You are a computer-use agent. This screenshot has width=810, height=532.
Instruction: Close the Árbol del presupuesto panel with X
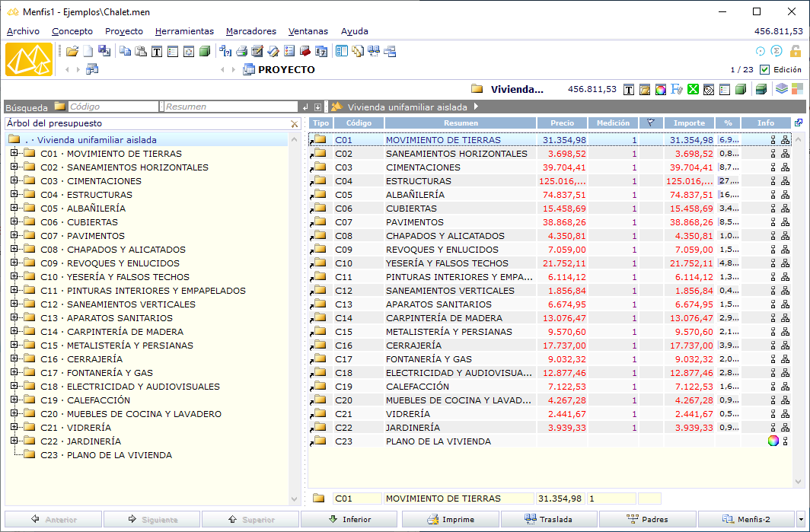coord(295,124)
